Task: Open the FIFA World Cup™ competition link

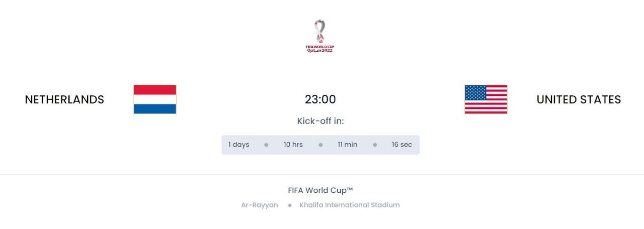Action: pos(320,190)
